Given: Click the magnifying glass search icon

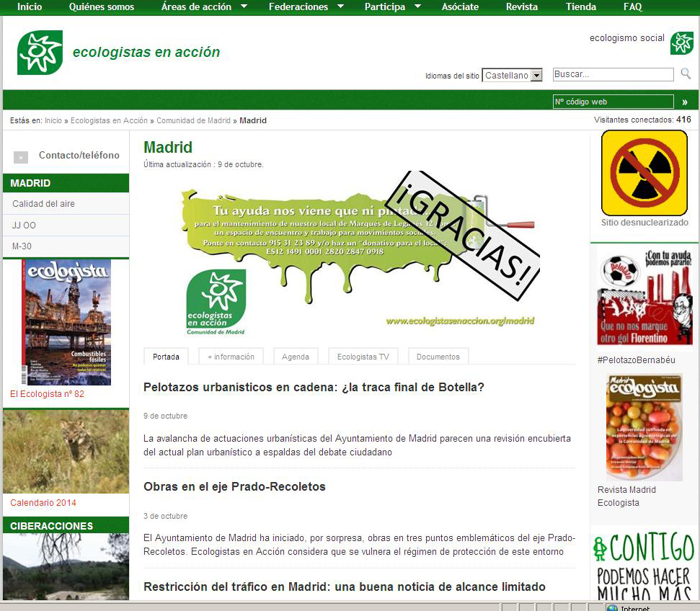Looking at the screenshot, I should pos(686,73).
